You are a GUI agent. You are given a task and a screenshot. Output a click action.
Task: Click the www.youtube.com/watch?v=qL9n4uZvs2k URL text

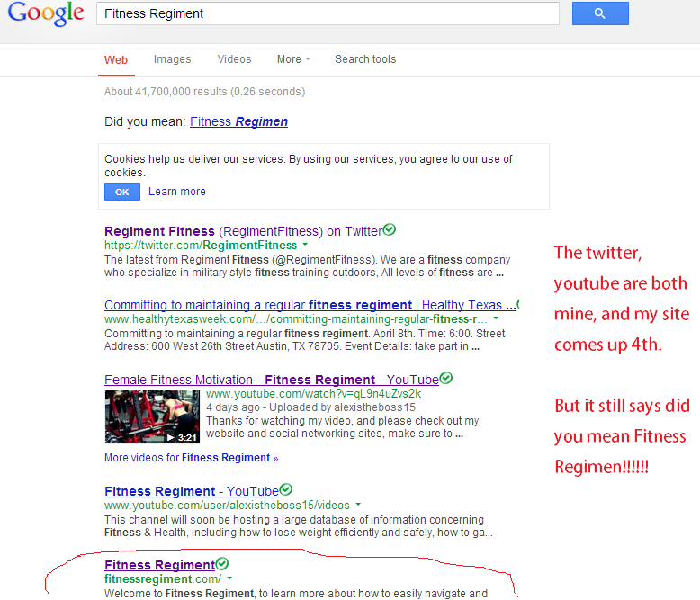[x=313, y=394]
